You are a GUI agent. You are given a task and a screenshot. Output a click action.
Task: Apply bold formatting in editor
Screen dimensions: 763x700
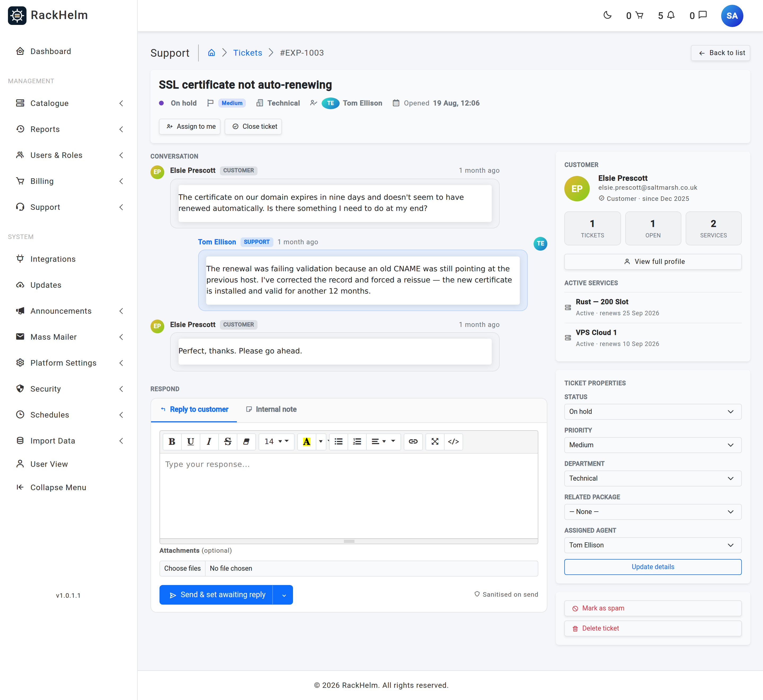[172, 441]
